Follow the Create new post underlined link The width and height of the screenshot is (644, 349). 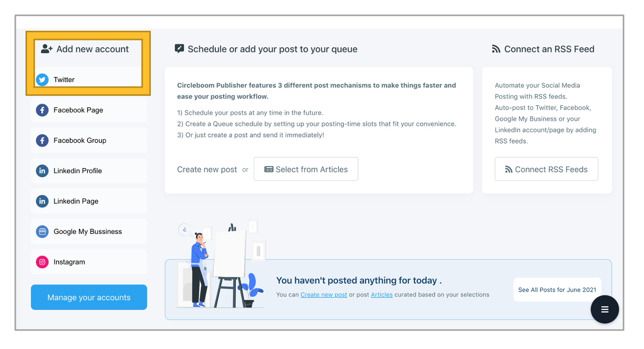(x=324, y=295)
